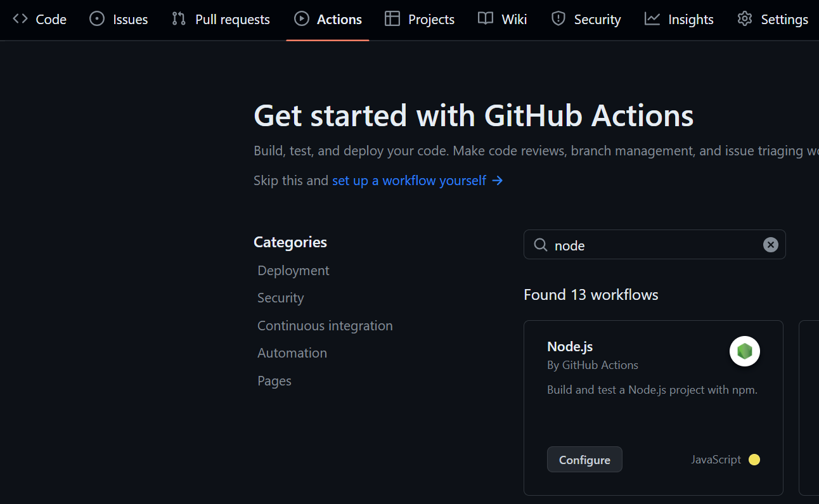This screenshot has height=504, width=819.
Task: Clear the workflow search field
Action: click(770, 245)
